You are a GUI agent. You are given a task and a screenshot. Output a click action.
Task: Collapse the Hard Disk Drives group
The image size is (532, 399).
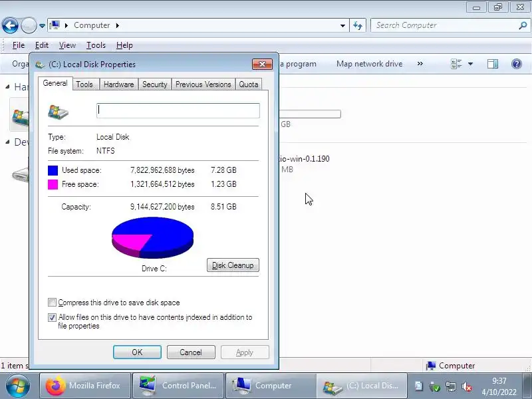click(7, 87)
